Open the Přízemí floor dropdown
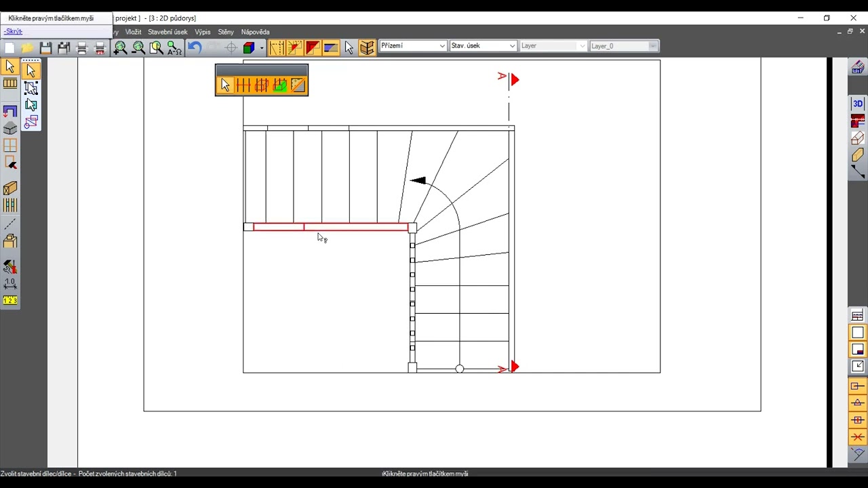The width and height of the screenshot is (868, 488). [413, 46]
